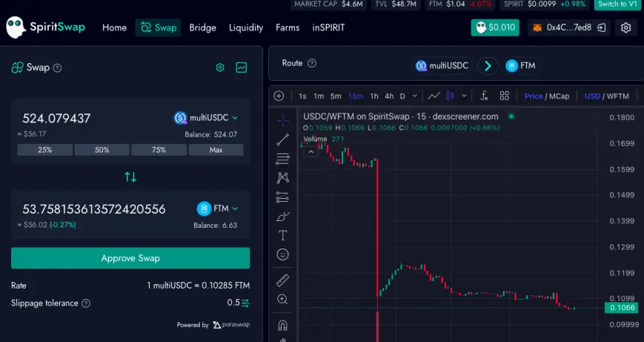Switch to V1 button

tap(618, 4)
